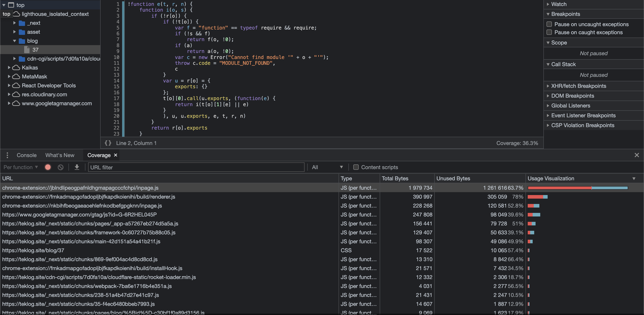Click usage bar for inpage.js first row
Viewport: 644px width, 315px height.
[578, 188]
